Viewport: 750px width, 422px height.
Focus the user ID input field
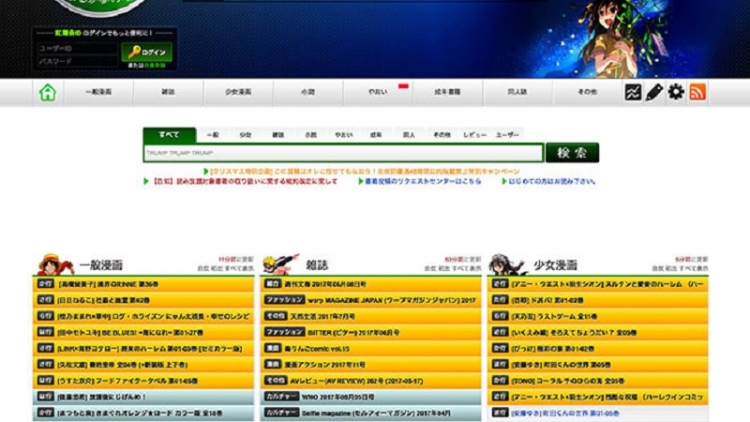click(x=76, y=48)
